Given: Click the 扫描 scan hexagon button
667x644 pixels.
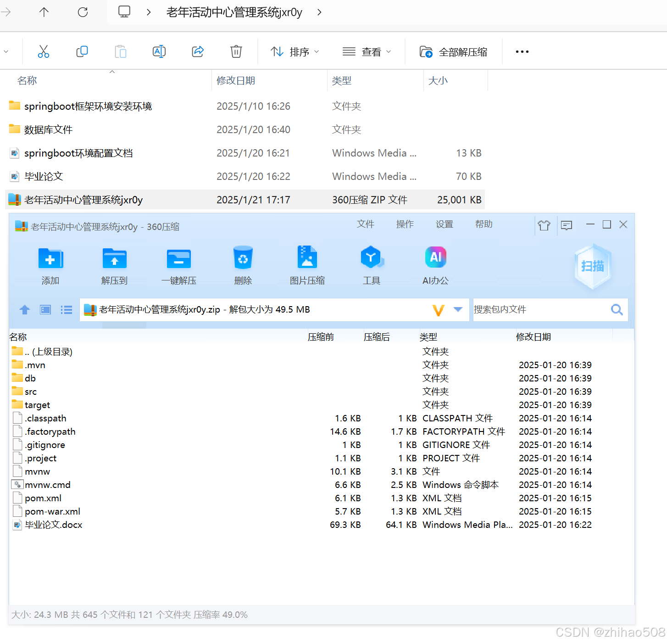Looking at the screenshot, I should point(593,266).
